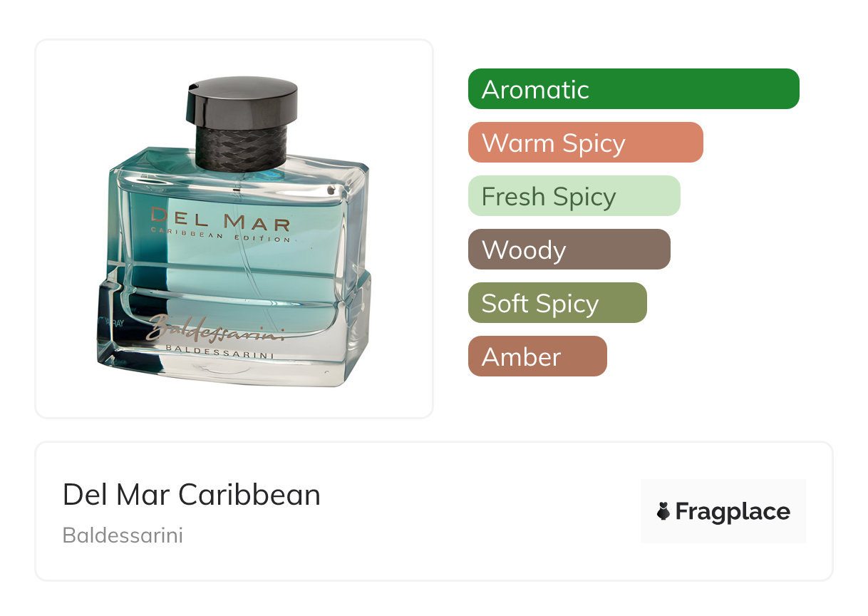Pick the brown Woody accord bar

coord(569,250)
